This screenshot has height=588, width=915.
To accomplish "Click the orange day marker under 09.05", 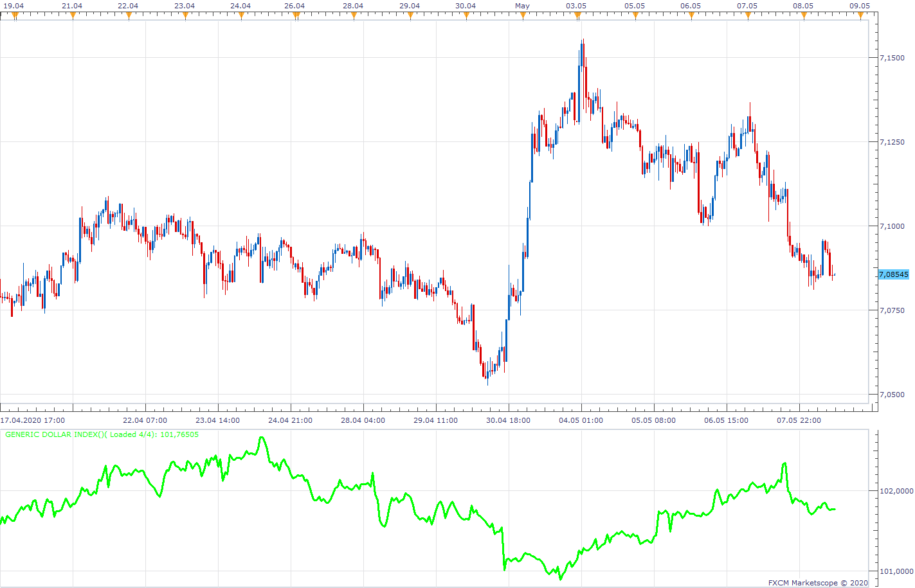I will coord(860,16).
